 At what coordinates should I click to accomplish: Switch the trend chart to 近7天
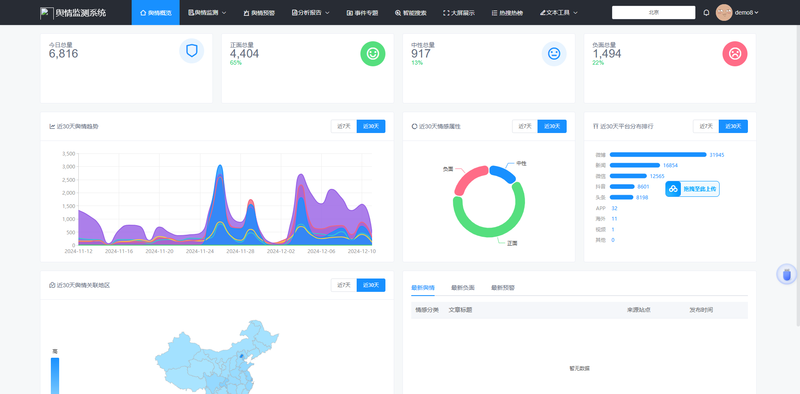pos(344,126)
